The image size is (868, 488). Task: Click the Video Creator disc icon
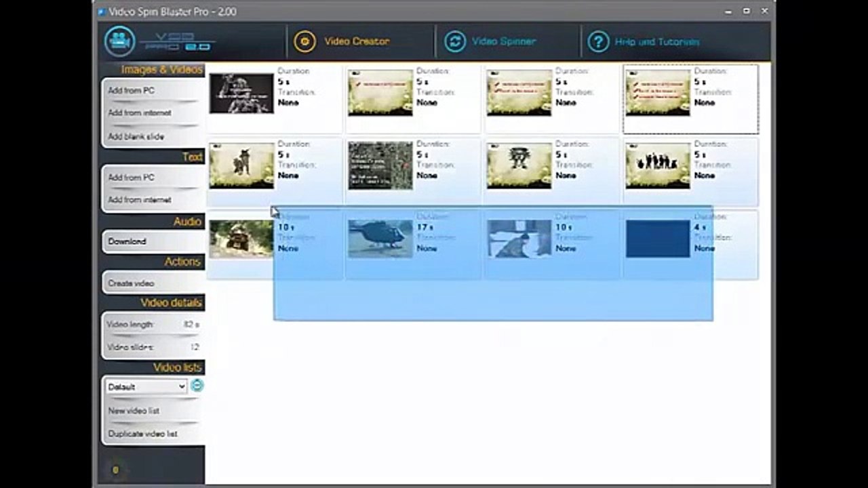click(305, 41)
